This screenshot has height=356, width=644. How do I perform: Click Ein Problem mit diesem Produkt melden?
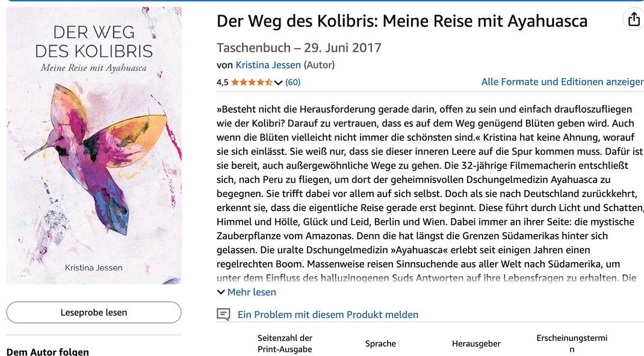click(x=328, y=315)
